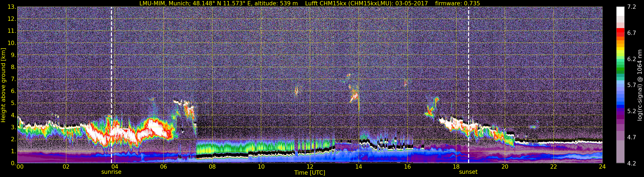Click the y-axis tick label "3."

[13, 127]
